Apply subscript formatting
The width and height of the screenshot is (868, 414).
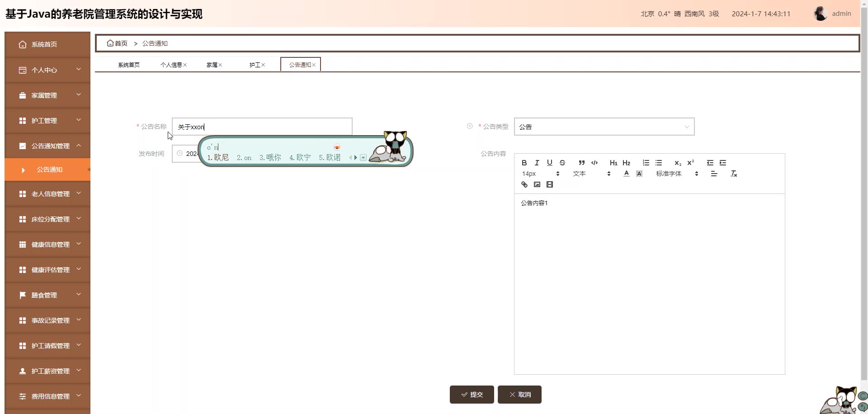(678, 163)
